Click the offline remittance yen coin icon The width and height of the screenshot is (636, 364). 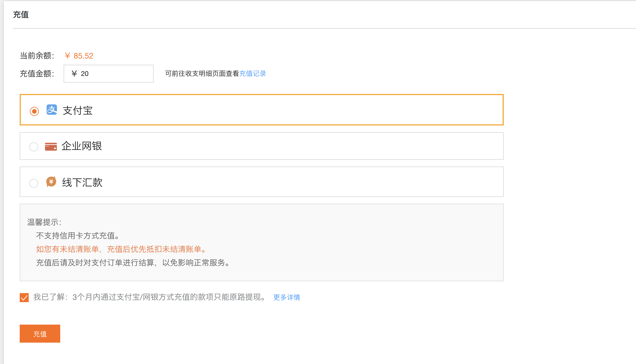pos(51,182)
